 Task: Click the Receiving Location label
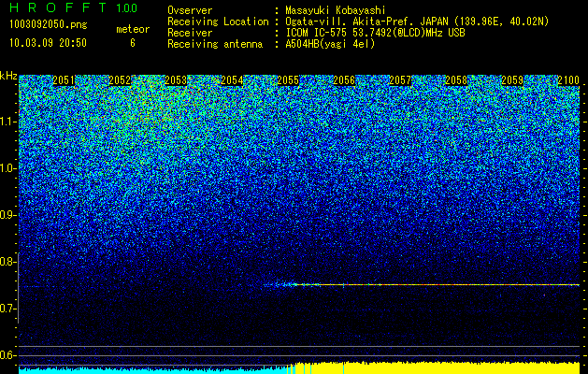pos(218,22)
